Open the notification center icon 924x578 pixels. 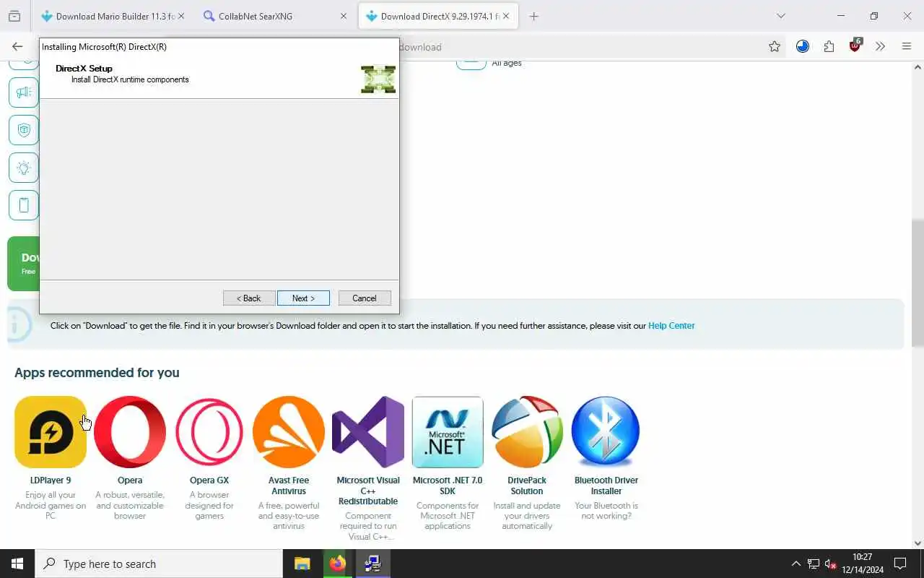[x=900, y=564]
